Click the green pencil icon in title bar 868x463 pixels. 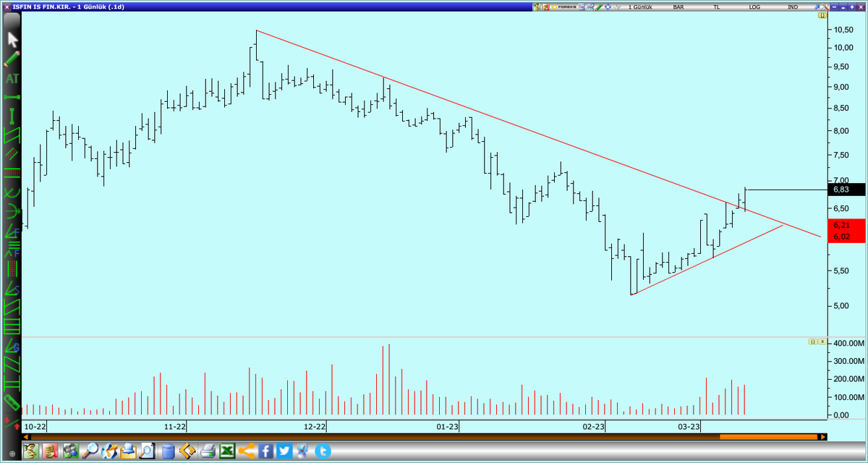click(599, 7)
